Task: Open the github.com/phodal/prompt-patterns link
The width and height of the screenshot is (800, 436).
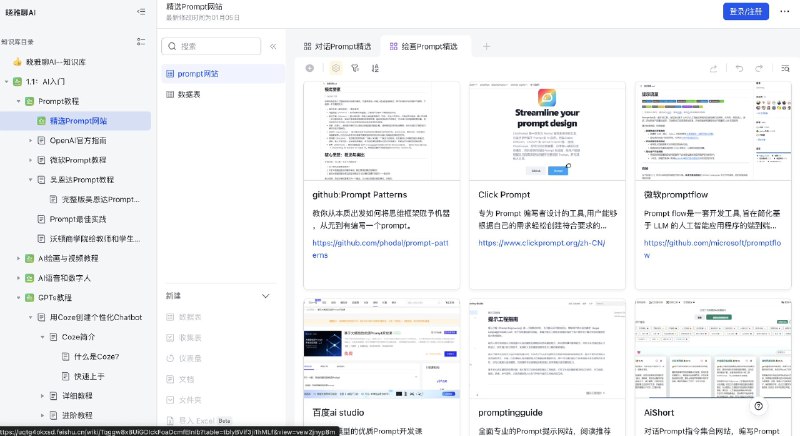Action: pyautogui.click(x=380, y=249)
